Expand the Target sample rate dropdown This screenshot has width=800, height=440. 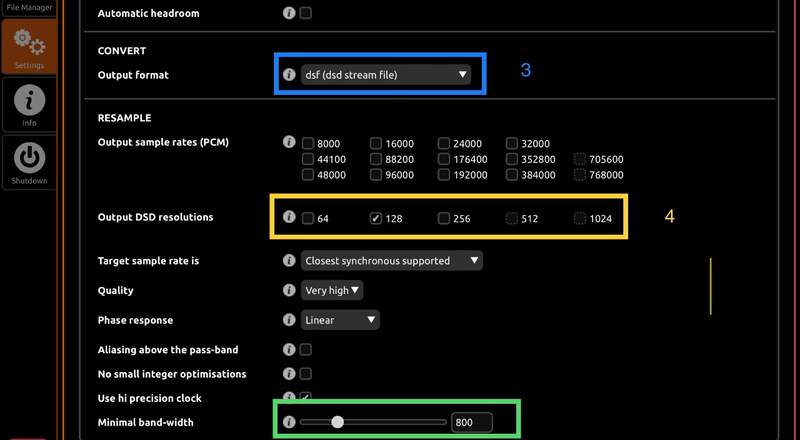[x=392, y=260]
